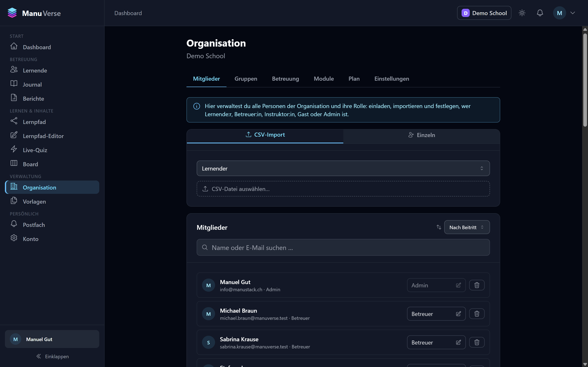Click Michael Braun's avatar
Viewport: 588px width, 367px height.
pos(208,314)
